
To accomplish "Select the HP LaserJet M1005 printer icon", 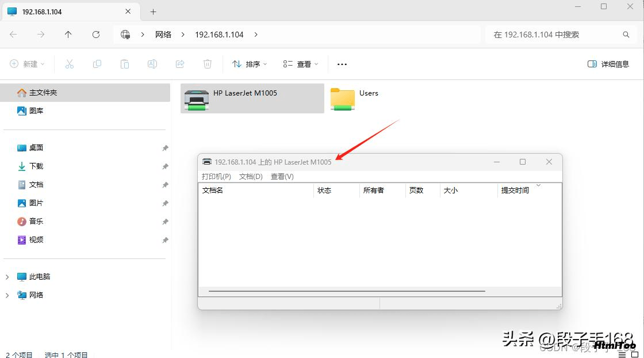I will coord(196,100).
